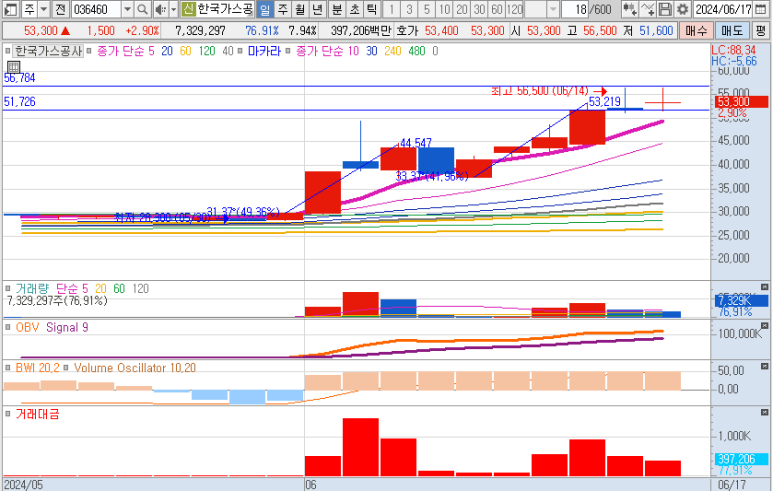Click the 매도 sell button
This screenshot has height=491, width=773.
click(732, 31)
